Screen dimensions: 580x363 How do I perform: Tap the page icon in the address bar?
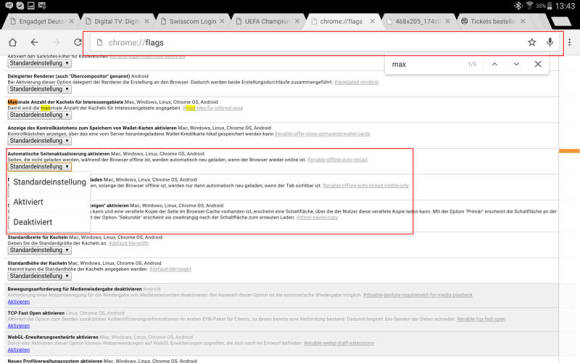99,43
